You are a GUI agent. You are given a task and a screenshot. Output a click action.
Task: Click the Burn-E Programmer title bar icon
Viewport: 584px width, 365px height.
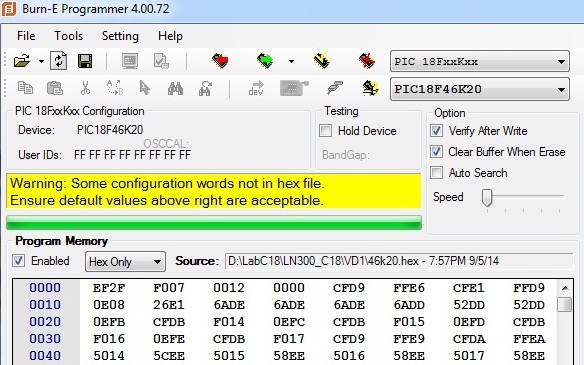pos(9,9)
